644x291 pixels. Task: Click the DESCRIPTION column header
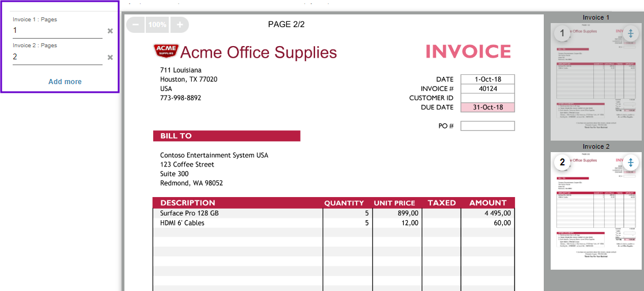[x=188, y=203]
